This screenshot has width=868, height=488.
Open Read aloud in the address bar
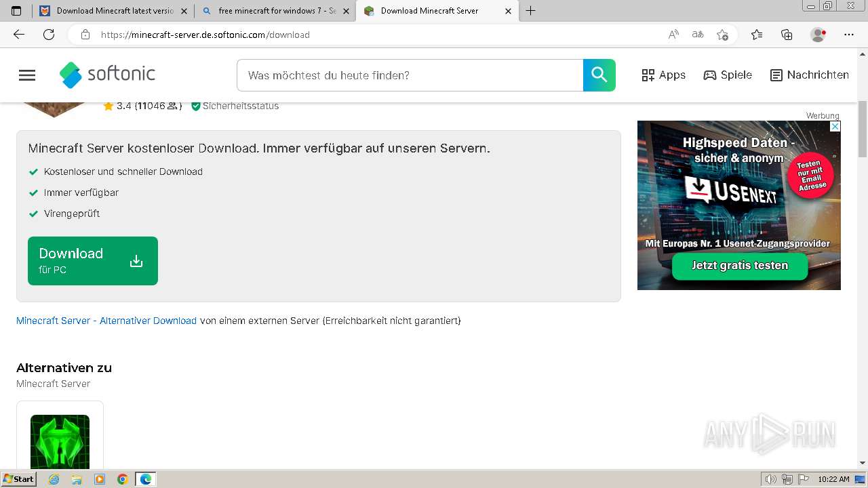(673, 35)
